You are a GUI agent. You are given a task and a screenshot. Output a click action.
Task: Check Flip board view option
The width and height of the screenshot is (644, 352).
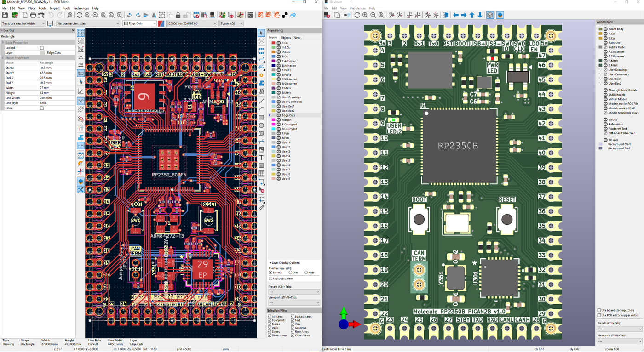tap(270, 278)
